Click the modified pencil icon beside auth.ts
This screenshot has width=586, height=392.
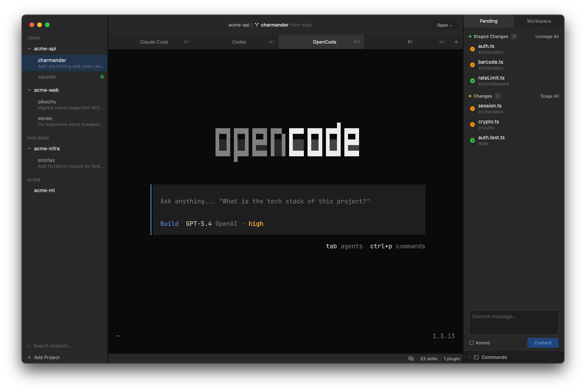[x=472, y=49]
